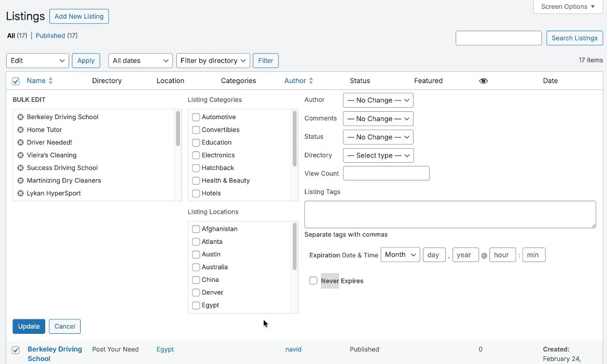
Task: Focus the View Count input field
Action: click(386, 173)
